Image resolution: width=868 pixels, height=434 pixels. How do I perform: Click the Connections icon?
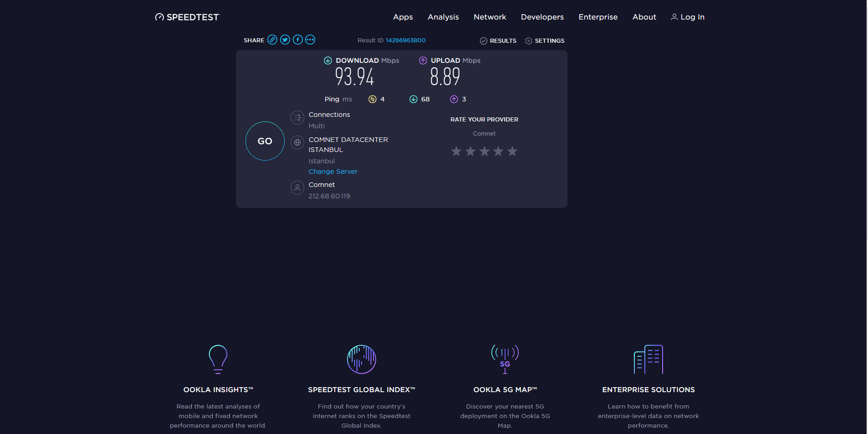point(297,118)
